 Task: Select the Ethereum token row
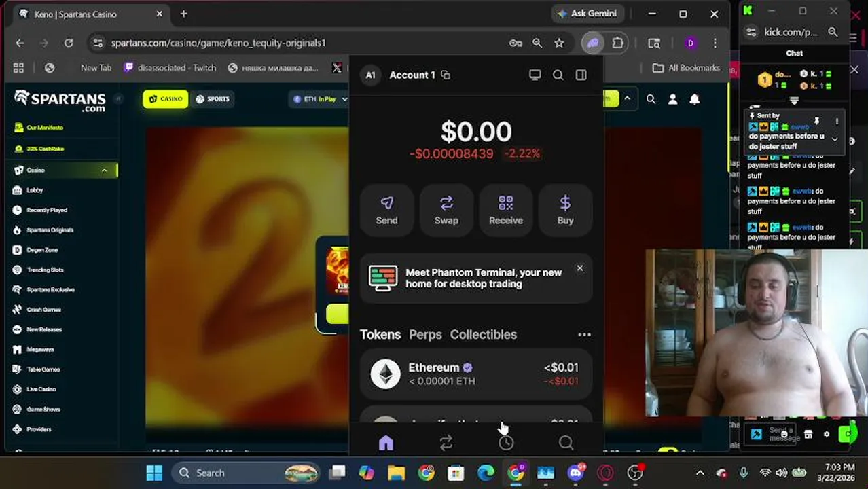click(x=476, y=374)
